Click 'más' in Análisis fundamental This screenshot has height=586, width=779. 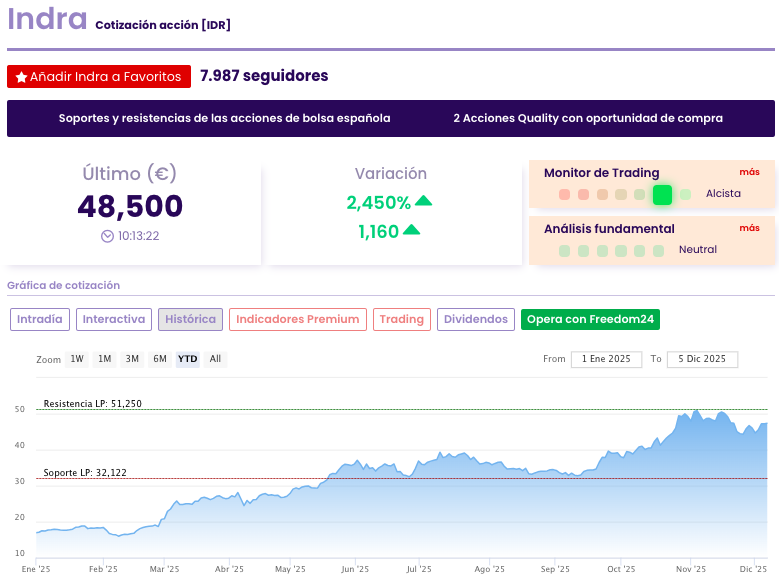click(x=749, y=228)
